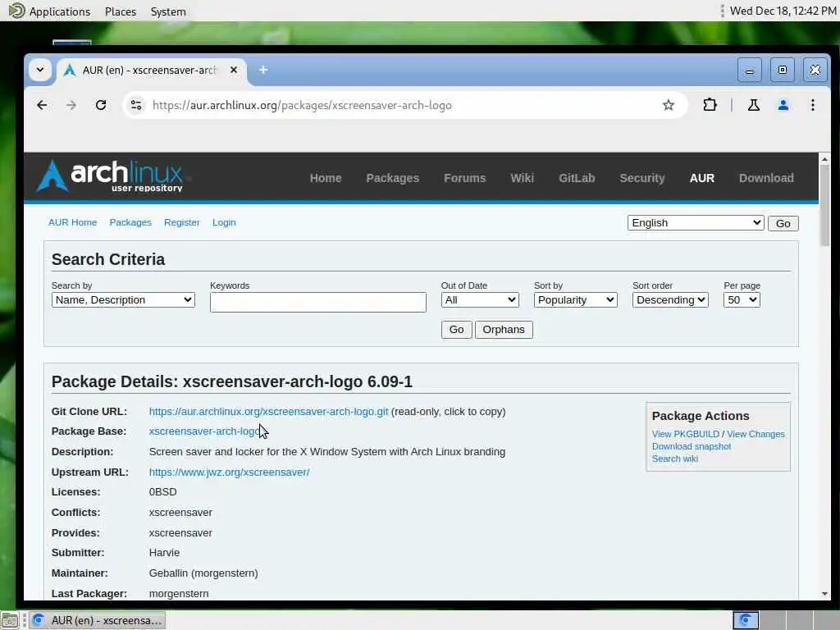Focus the Keywords input field
The height and width of the screenshot is (630, 840).
[x=318, y=302]
